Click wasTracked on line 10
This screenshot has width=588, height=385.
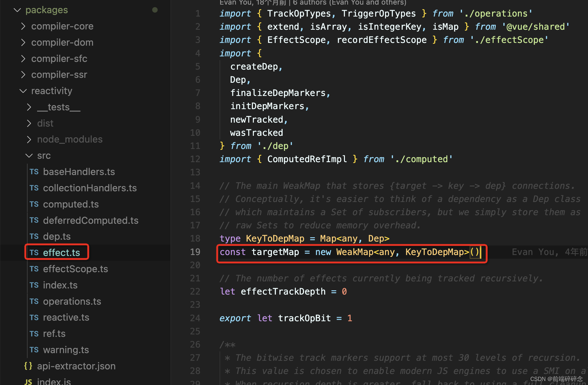(x=257, y=133)
